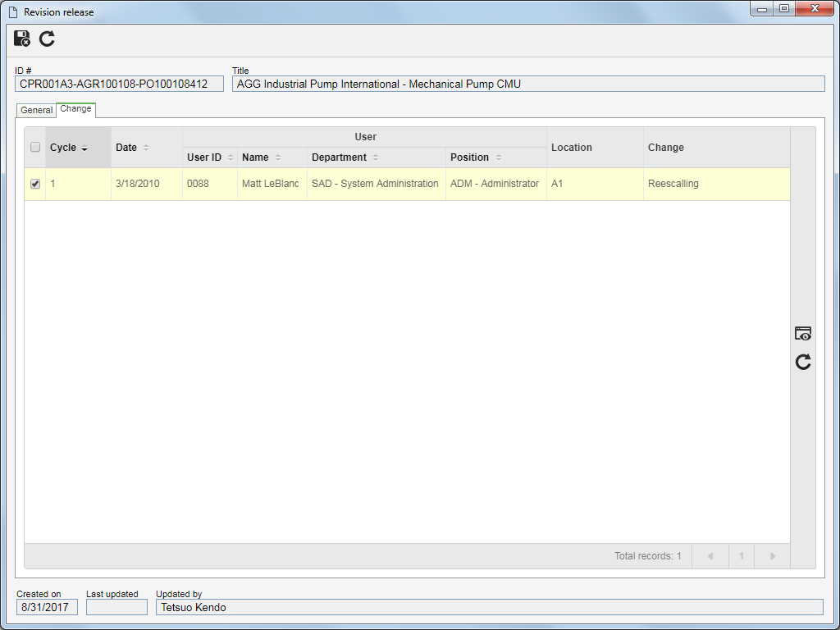Select page 1 in the pager
This screenshot has width=840, height=630.
pyautogui.click(x=742, y=556)
